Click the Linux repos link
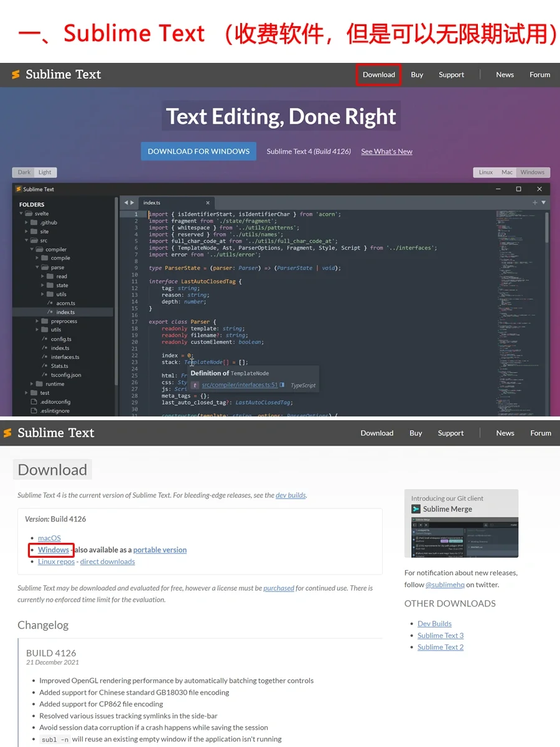 [56, 561]
